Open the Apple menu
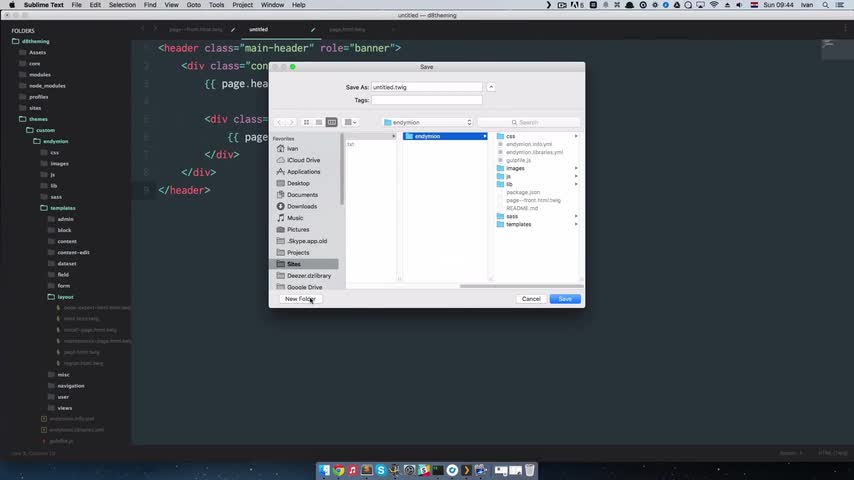The image size is (854, 480). pyautogui.click(x=12, y=5)
